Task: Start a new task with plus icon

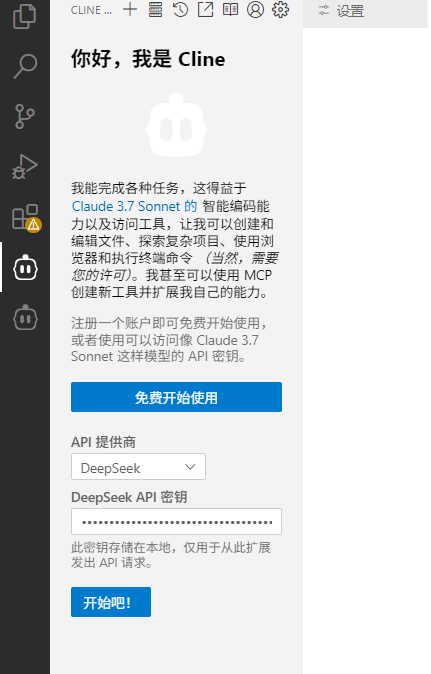Action: pos(130,9)
